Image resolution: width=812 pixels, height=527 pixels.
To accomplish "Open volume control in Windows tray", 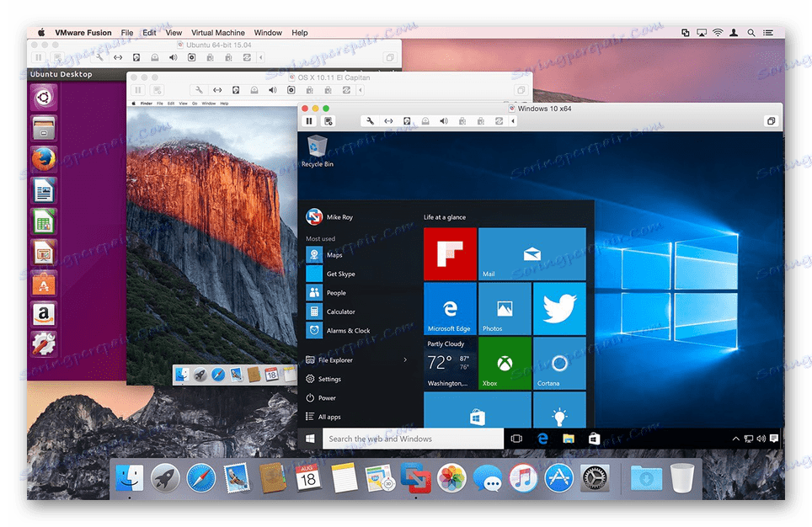I will [761, 439].
